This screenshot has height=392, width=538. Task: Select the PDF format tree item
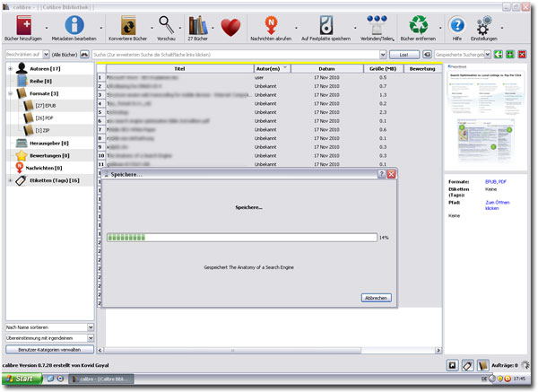[x=45, y=118]
